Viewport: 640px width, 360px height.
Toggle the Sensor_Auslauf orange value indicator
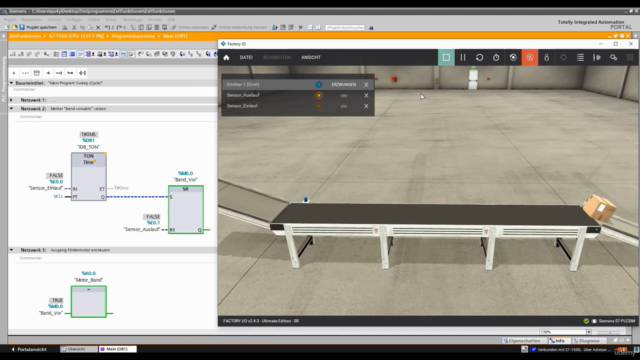pos(319,95)
